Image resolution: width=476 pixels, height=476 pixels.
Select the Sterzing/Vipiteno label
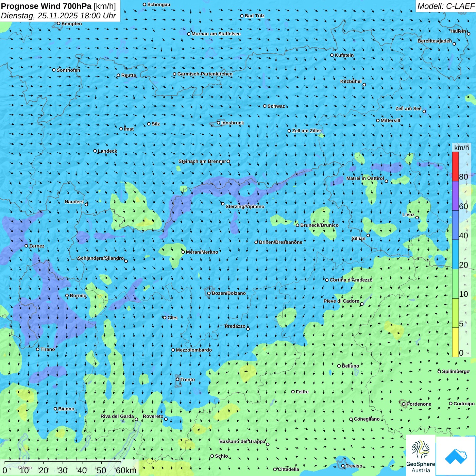tap(245, 206)
